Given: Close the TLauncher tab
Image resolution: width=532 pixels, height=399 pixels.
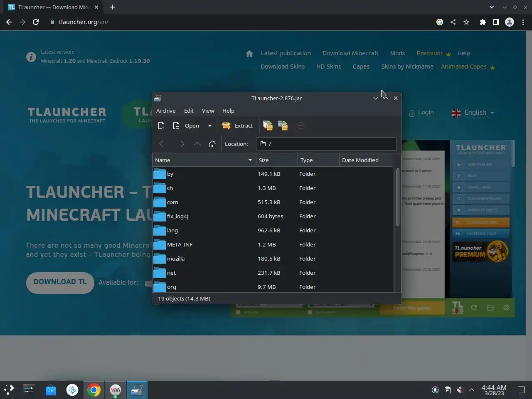Looking at the screenshot, I should click(97, 7).
